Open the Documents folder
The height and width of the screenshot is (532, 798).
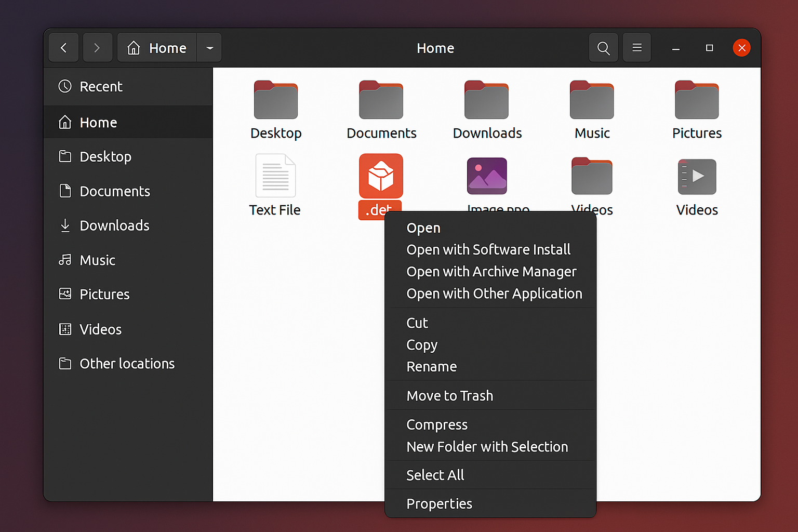click(x=381, y=99)
